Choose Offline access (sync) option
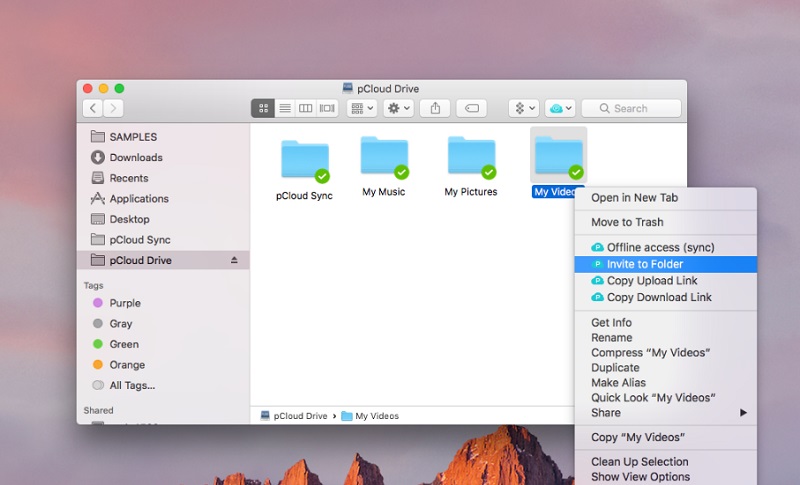This screenshot has width=800, height=485. [660, 247]
